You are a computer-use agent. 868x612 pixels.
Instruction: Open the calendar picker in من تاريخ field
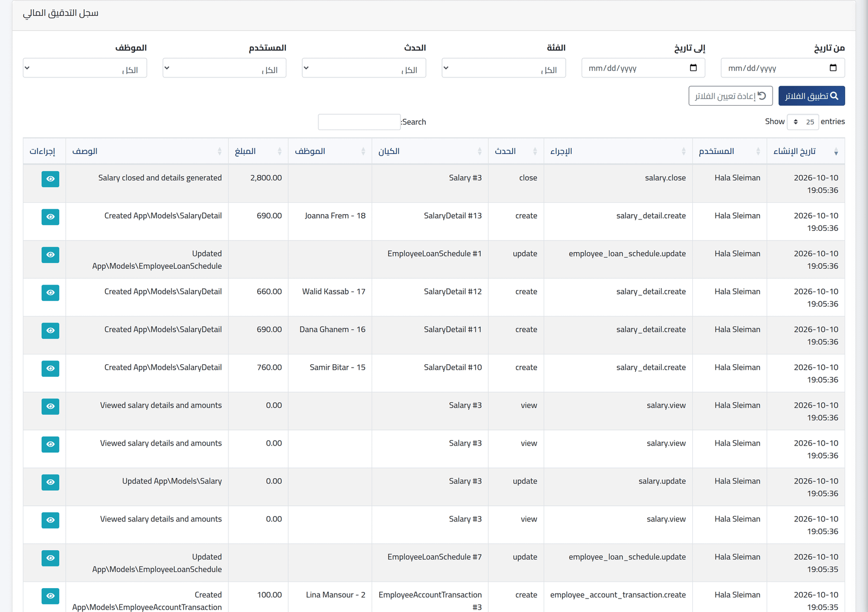(833, 68)
